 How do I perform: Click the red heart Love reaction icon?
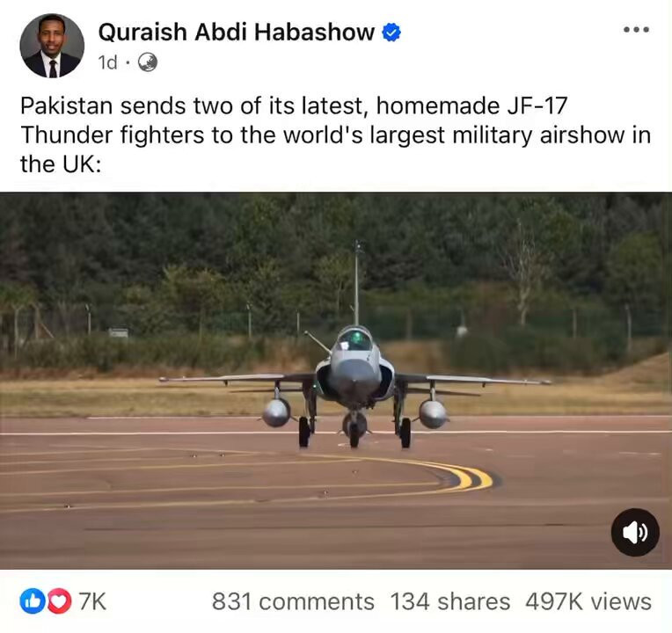pyautogui.click(x=59, y=600)
